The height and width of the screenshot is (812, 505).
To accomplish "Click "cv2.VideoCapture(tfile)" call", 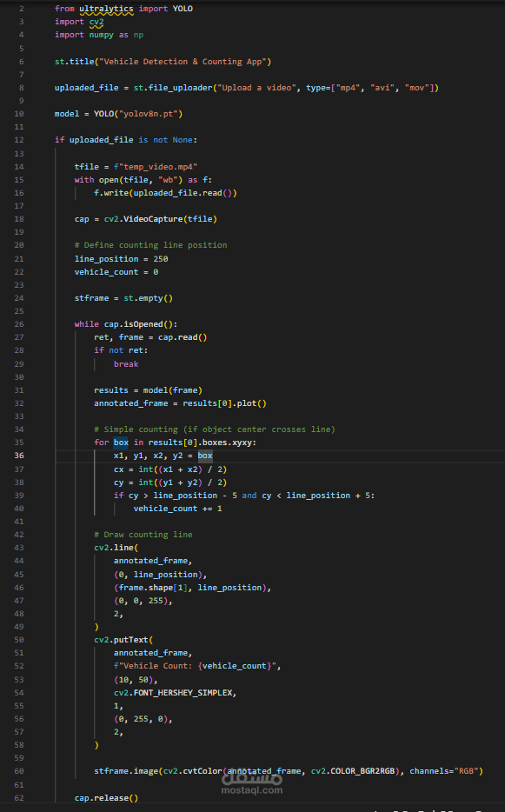I will (161, 219).
